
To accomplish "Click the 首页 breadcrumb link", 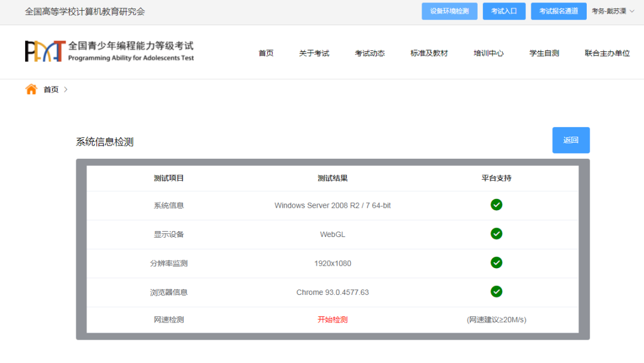I will pos(51,89).
